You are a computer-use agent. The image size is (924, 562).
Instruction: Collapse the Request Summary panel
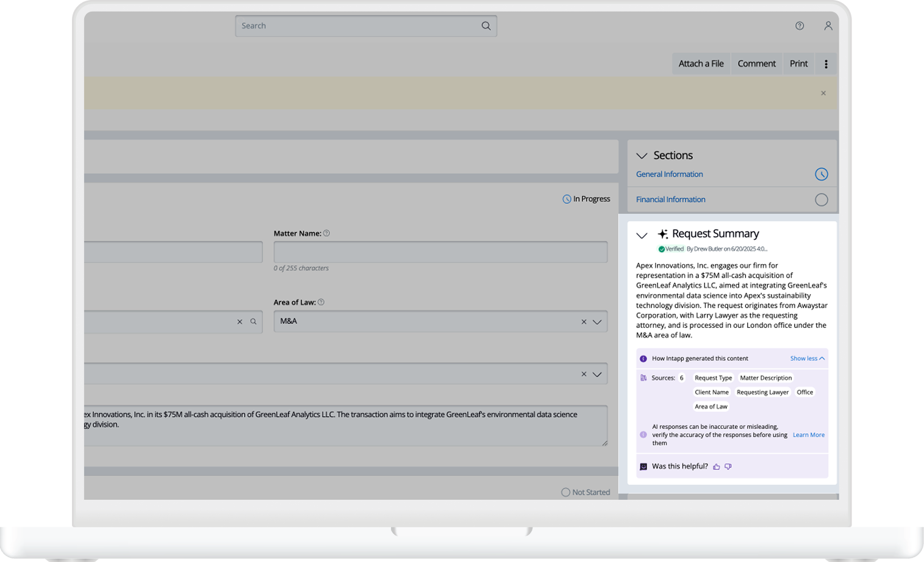pyautogui.click(x=642, y=235)
